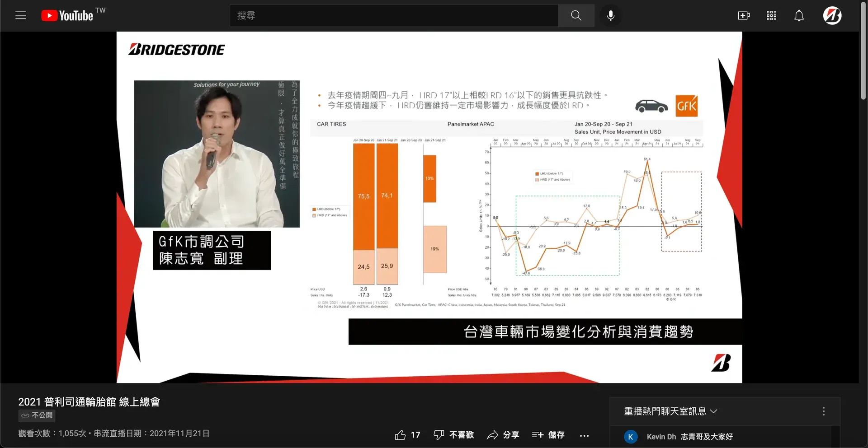Open chat panel options menu
This screenshot has height=448, width=868.
point(824,411)
